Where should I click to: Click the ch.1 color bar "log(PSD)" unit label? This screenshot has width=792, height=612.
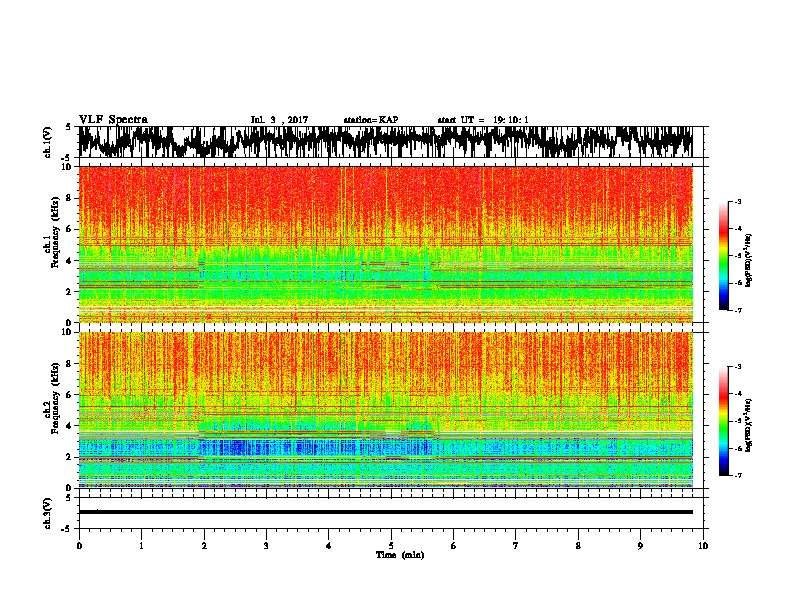748,261
